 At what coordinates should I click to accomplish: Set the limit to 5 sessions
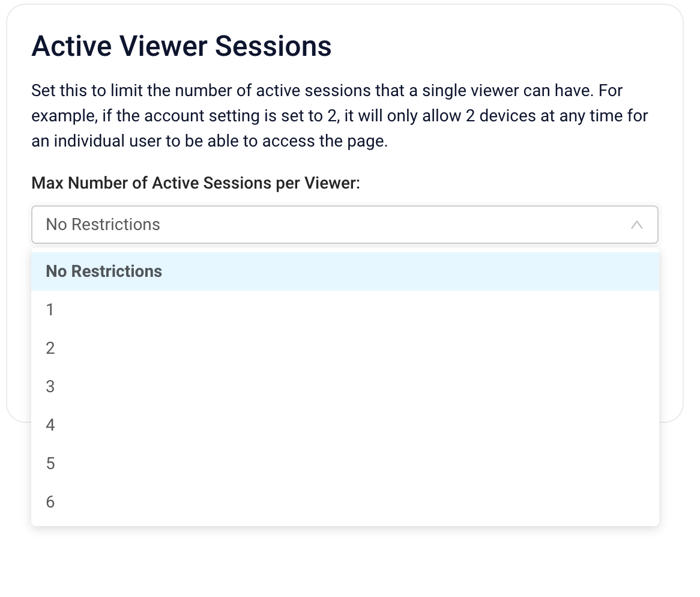point(345,464)
